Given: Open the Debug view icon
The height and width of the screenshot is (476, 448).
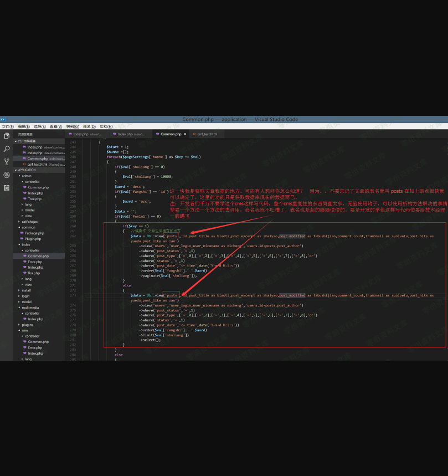Looking at the screenshot, I should click(7, 175).
